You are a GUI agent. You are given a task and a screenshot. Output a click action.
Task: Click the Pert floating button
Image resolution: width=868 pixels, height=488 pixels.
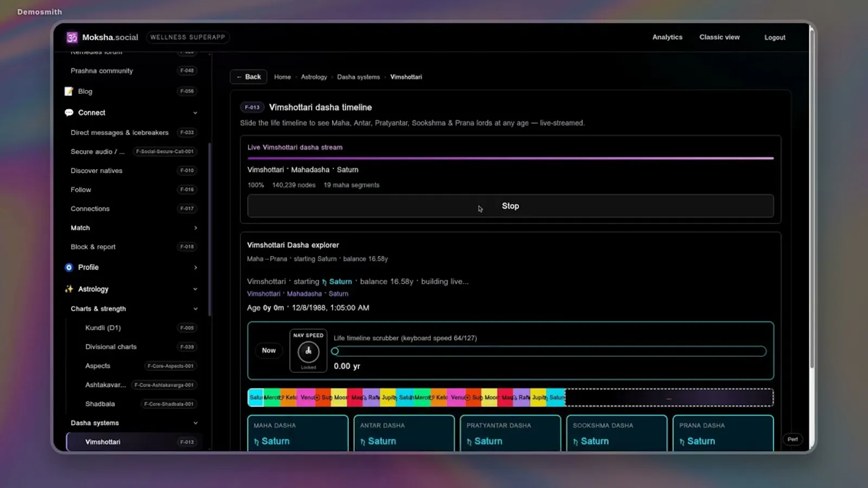pos(793,439)
